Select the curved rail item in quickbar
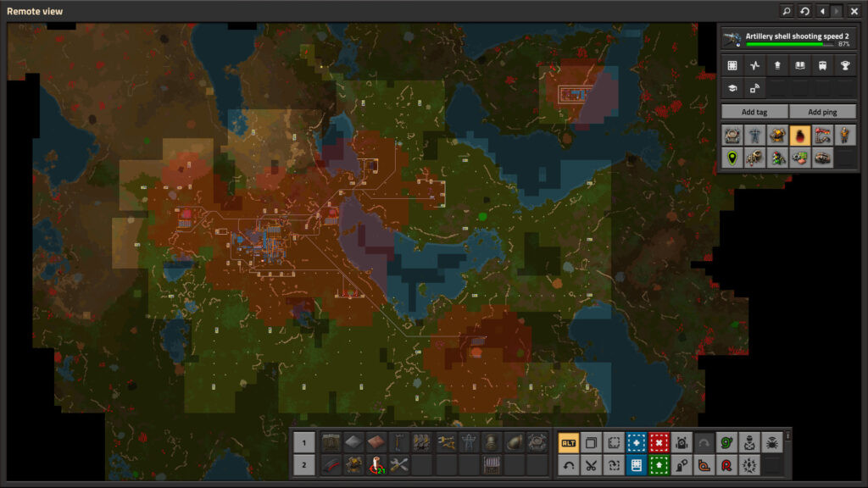This screenshot has height=488, width=868. click(x=331, y=465)
